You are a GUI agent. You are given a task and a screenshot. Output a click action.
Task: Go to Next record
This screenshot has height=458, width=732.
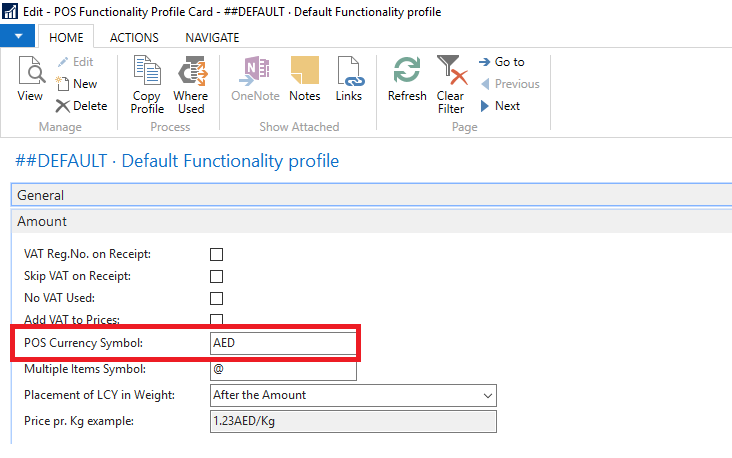pyautogui.click(x=500, y=106)
